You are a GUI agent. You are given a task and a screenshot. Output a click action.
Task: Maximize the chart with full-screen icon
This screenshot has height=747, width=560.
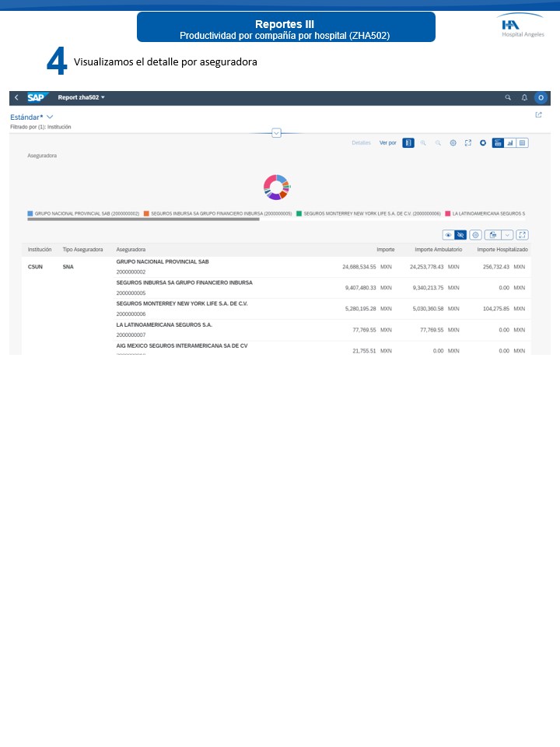(x=467, y=143)
